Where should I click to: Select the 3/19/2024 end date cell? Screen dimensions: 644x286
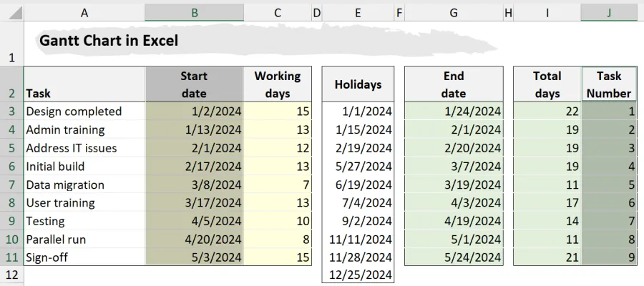click(x=454, y=184)
